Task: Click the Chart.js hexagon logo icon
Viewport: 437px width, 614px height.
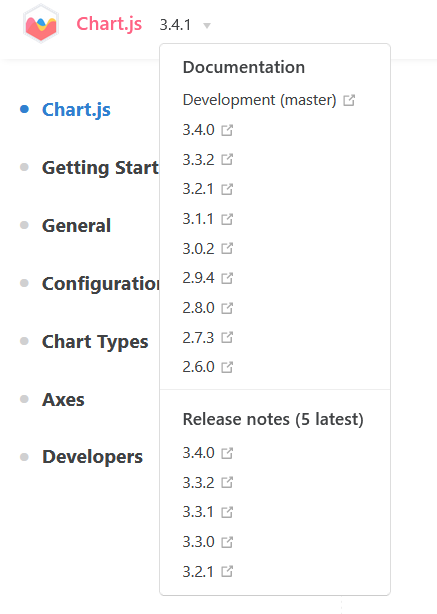Action: [41, 23]
